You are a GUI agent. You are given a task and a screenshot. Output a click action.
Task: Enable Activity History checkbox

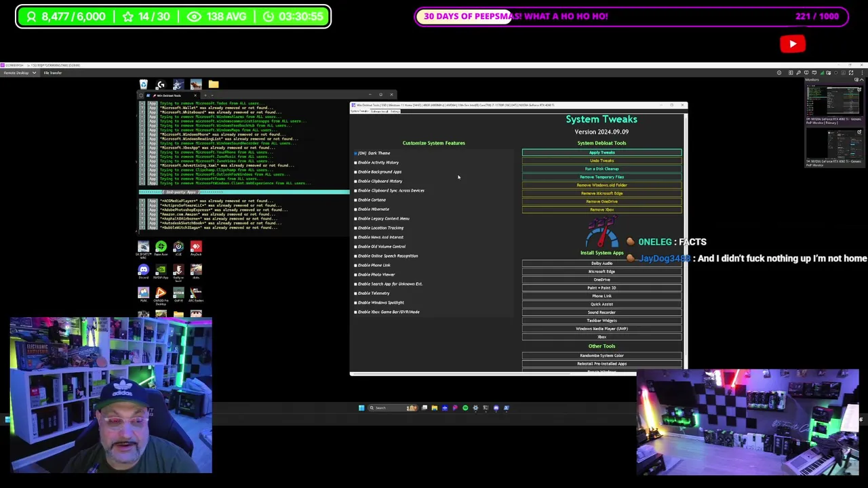(355, 163)
